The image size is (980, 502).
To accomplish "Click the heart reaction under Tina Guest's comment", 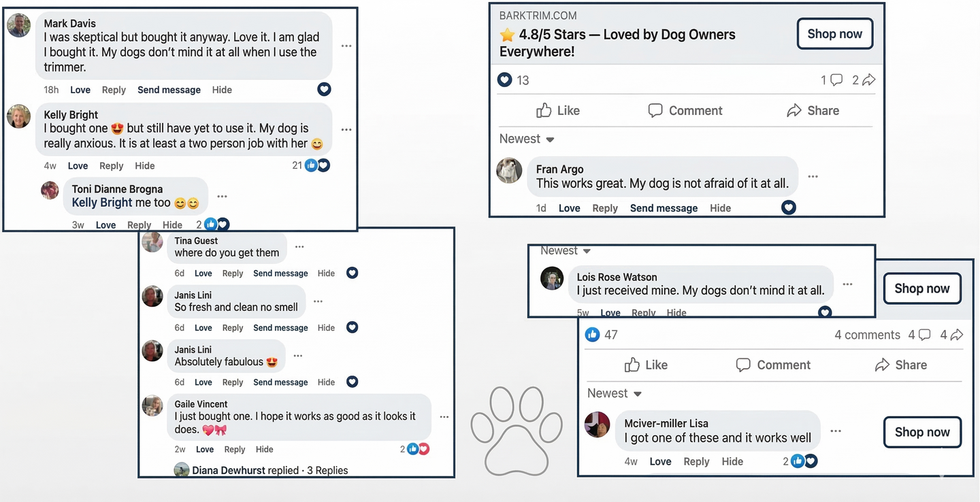I will click(352, 273).
